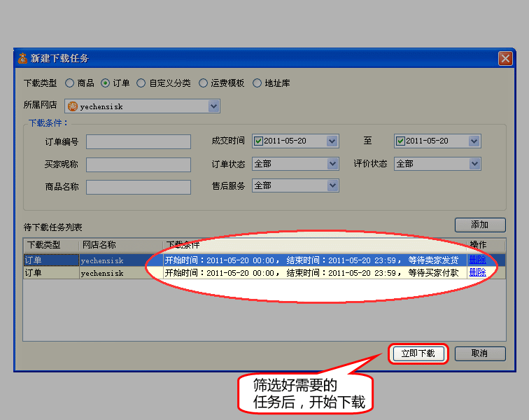This screenshot has height=420, width=529.
Task: Open the 所属网店 yechensisk shop dropdown
Action: [x=213, y=106]
